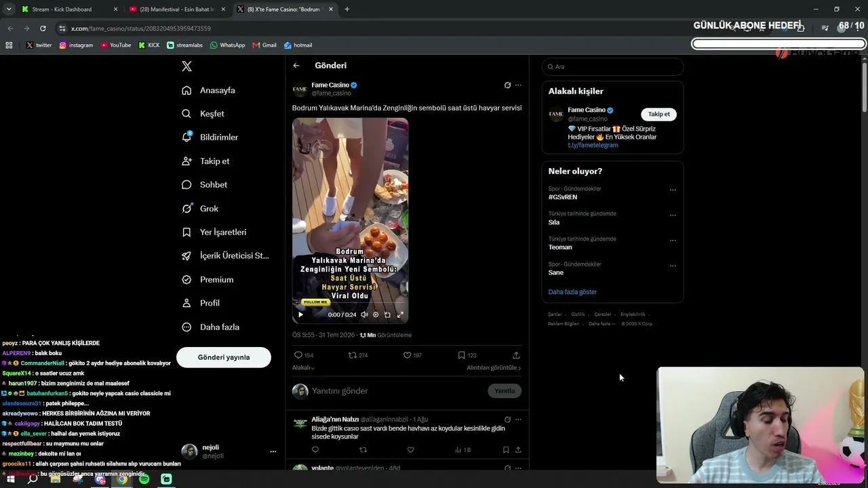Image resolution: width=868 pixels, height=488 pixels.
Task: Share the Aliağa'nın Nabzı comment
Action: click(x=518, y=450)
